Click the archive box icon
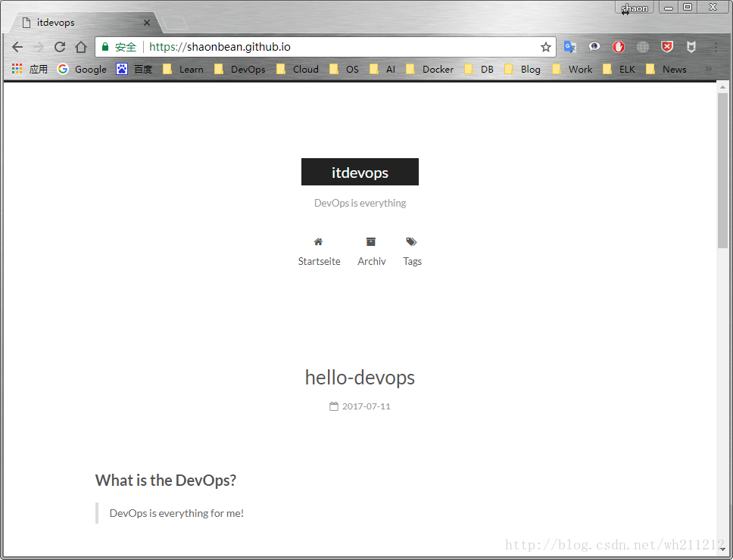 click(371, 241)
